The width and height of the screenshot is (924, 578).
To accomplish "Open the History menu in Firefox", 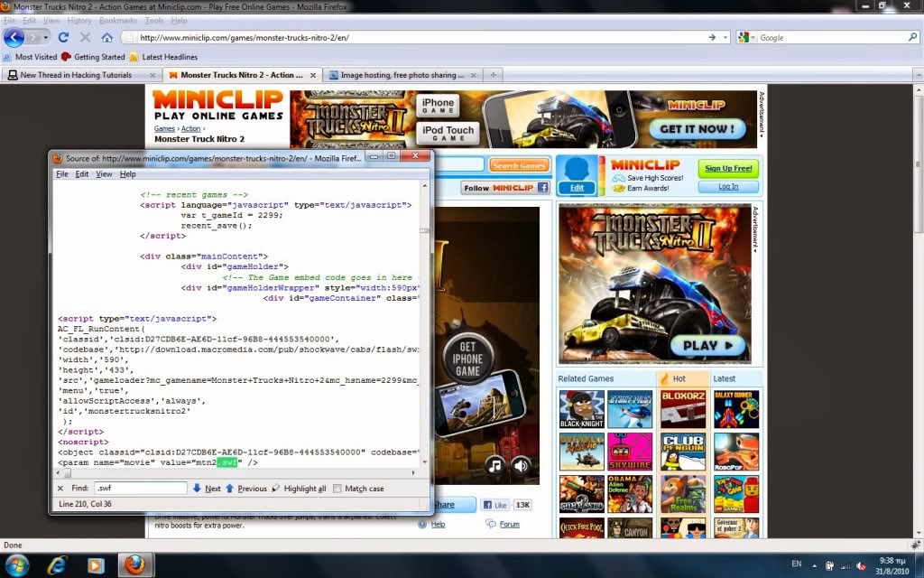I will [79, 20].
